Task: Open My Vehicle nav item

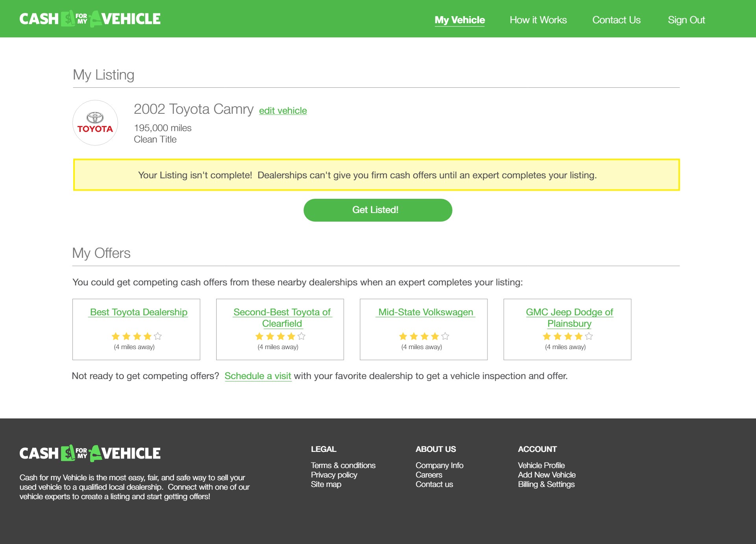Action: tap(460, 20)
